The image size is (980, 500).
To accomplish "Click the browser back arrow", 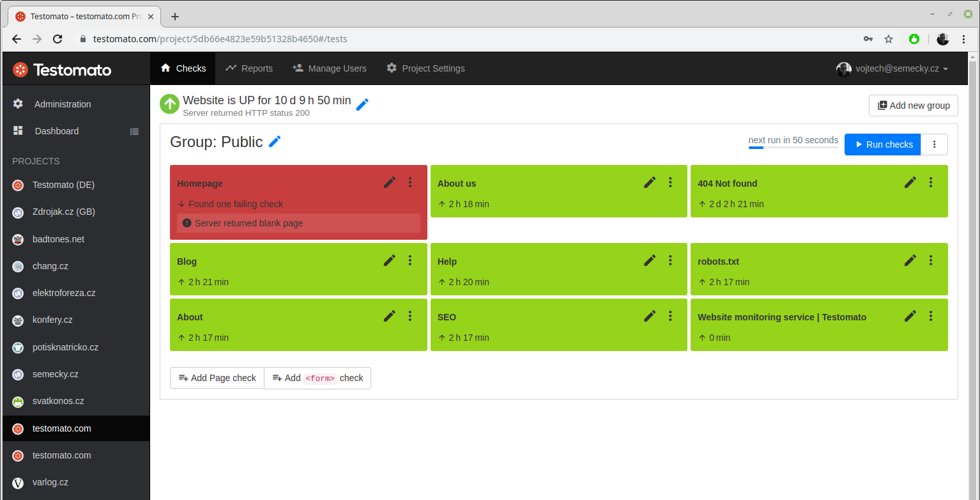I will pyautogui.click(x=17, y=39).
